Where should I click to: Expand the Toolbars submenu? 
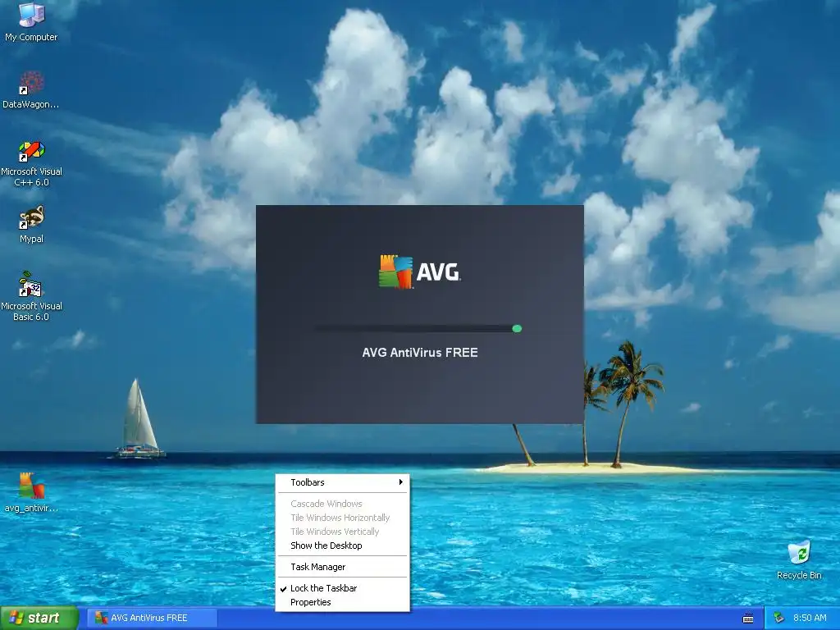point(343,482)
